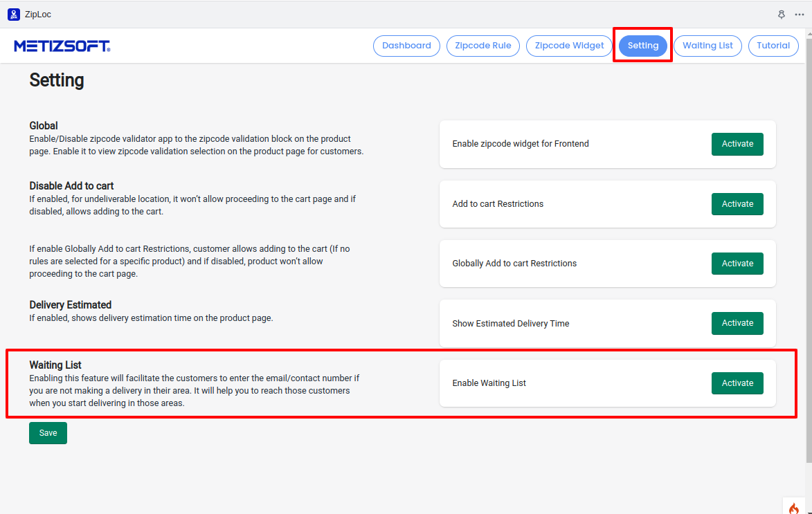
Task: Activate Globally Add to cart Restrictions
Action: 737,264
